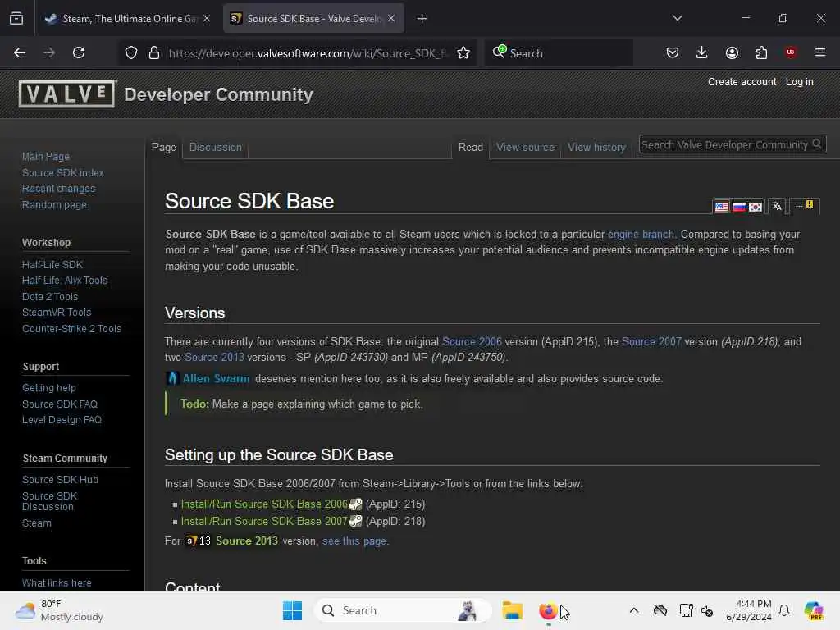
Task: Open Half-Life: Alyx Tools sidebar link
Action: [65, 281]
